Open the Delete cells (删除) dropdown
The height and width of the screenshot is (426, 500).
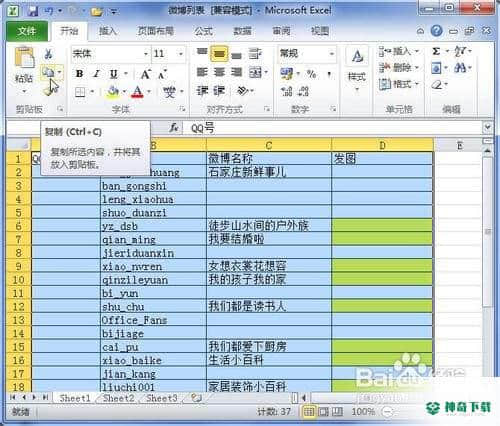(x=399, y=68)
